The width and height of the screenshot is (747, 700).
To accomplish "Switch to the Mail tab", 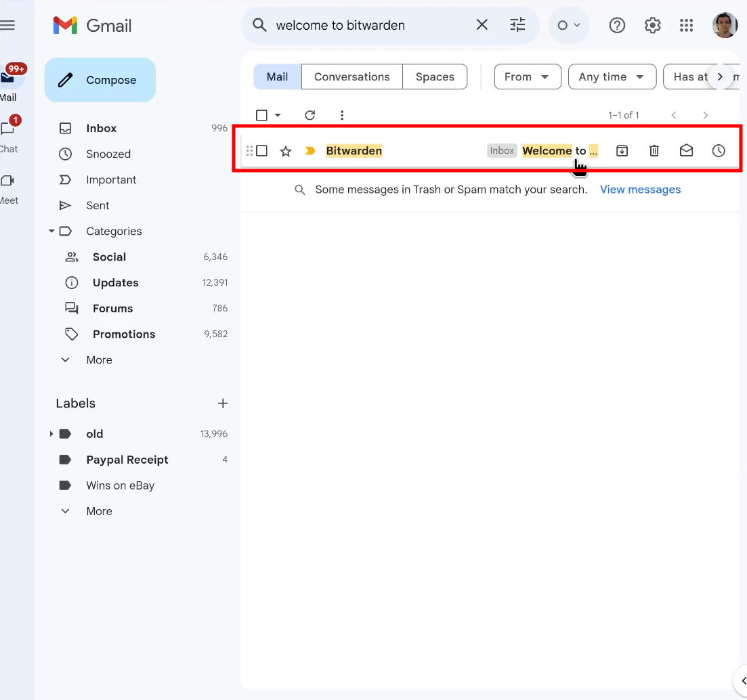I will [277, 76].
